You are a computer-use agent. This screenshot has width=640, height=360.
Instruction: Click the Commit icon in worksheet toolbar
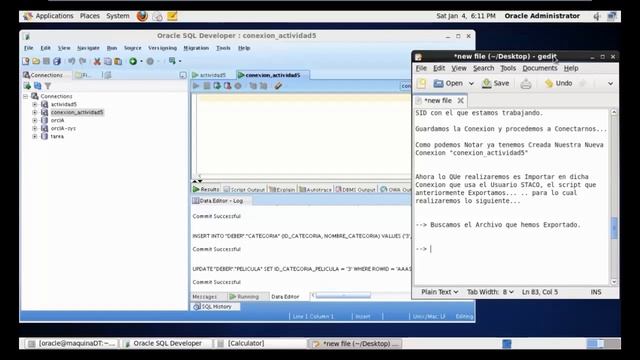click(217, 86)
